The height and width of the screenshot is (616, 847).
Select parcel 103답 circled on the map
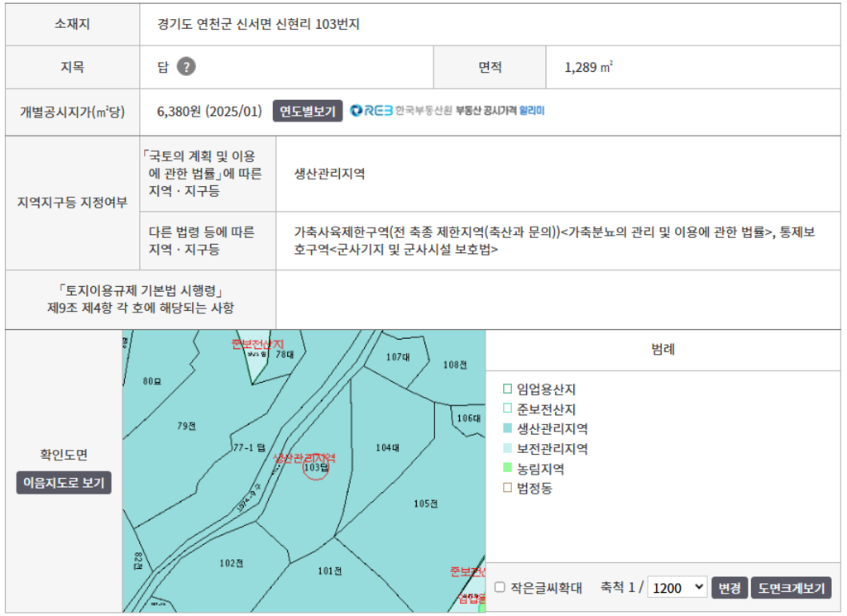[x=316, y=467]
